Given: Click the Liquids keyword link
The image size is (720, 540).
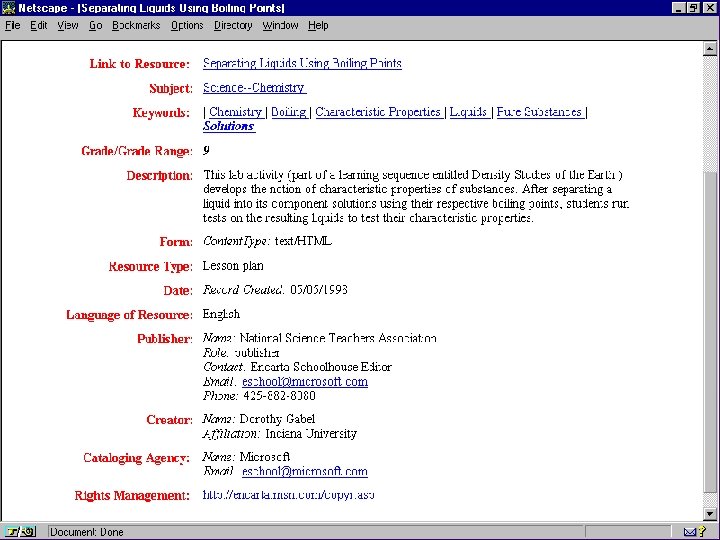Looking at the screenshot, I should [x=468, y=112].
